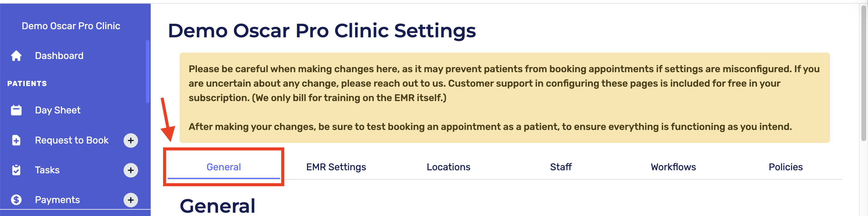Click the main page vertical scrollbar
Screen dimensions: 868x216
click(x=863, y=74)
